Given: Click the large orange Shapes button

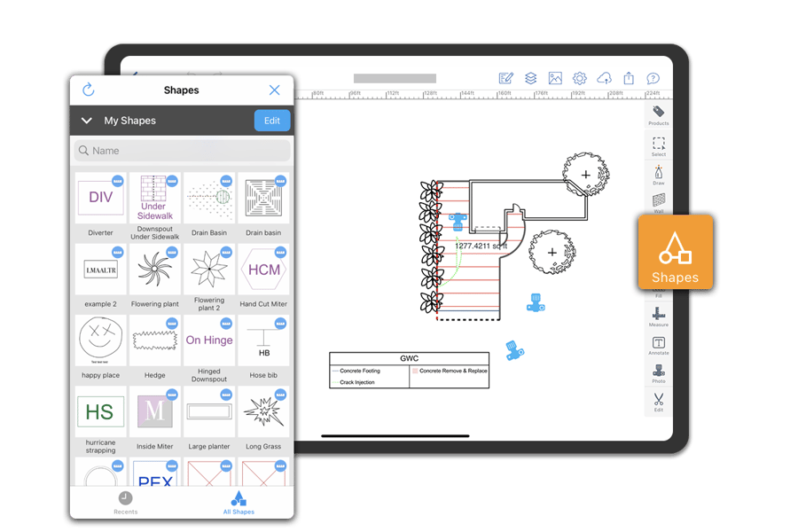Looking at the screenshot, I should pyautogui.click(x=675, y=253).
